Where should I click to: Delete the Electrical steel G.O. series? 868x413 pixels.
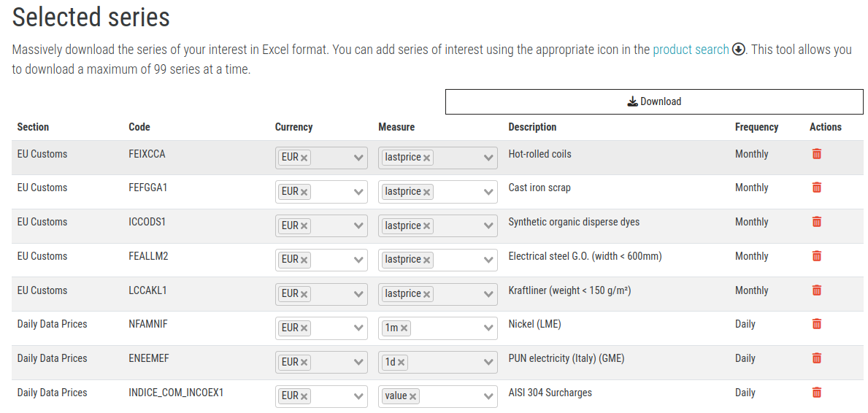point(816,256)
